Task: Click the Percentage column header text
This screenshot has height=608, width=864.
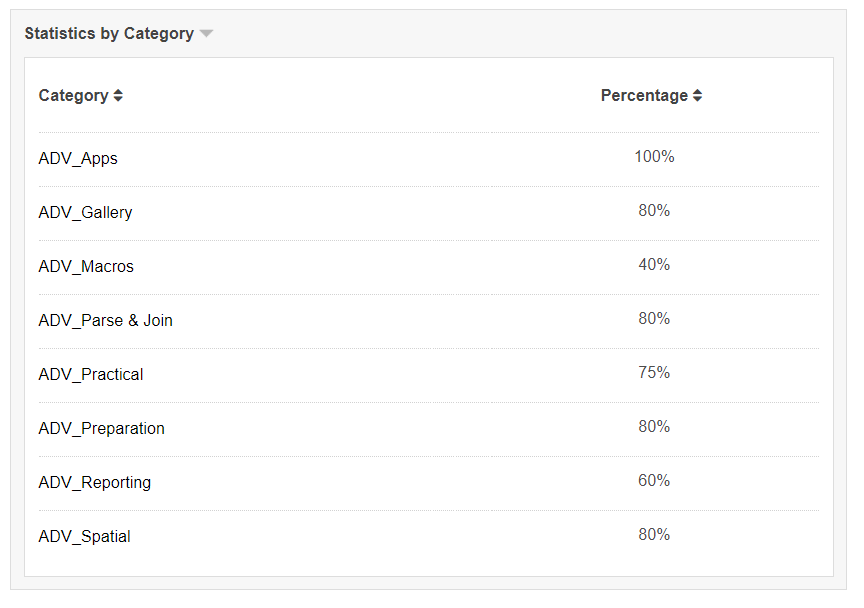Action: click(x=644, y=96)
